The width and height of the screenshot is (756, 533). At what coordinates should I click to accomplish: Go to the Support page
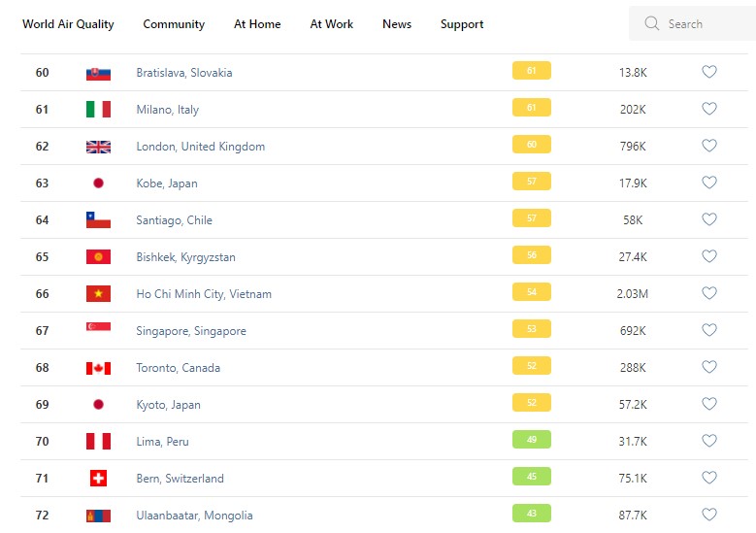[462, 24]
